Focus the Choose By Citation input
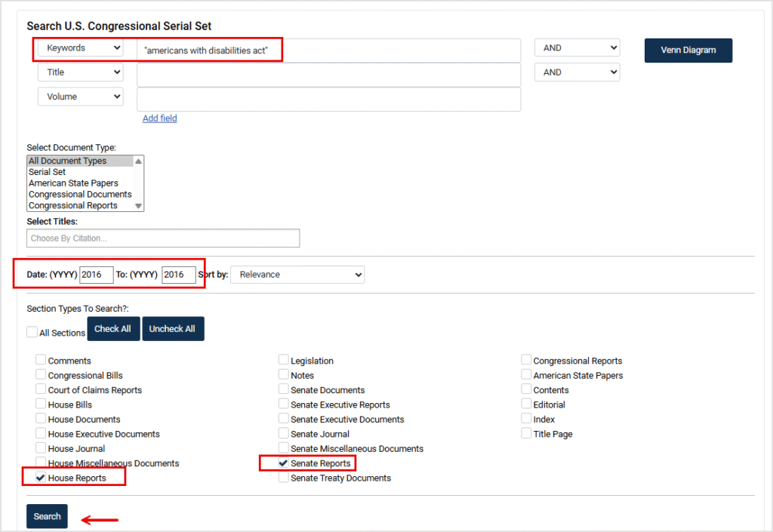Image resolution: width=773 pixels, height=532 pixels. (x=163, y=238)
